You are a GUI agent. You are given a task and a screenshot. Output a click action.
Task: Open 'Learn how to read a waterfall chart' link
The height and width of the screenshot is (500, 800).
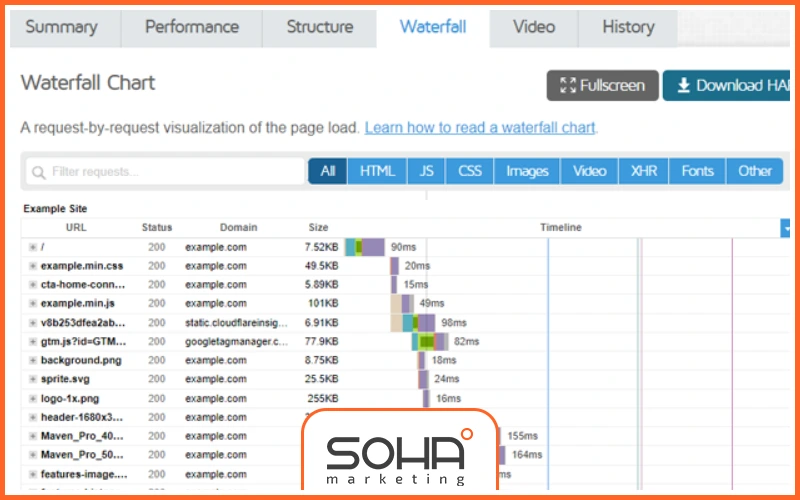[480, 128]
